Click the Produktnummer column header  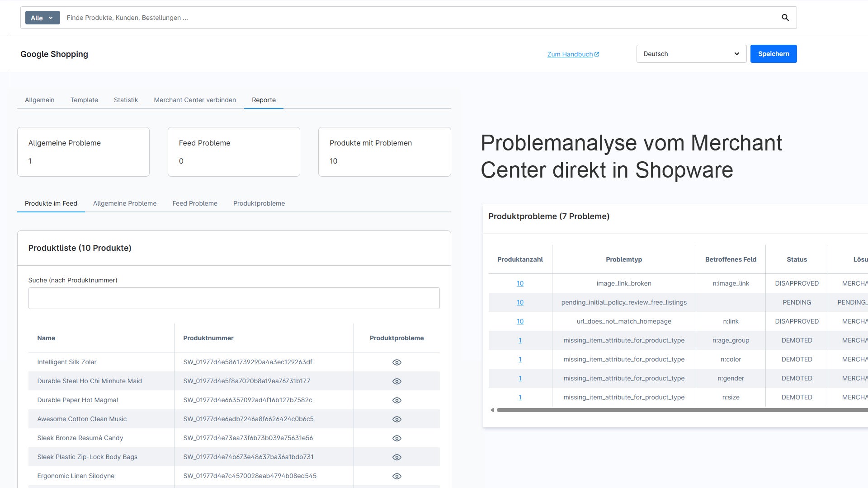pos(208,338)
